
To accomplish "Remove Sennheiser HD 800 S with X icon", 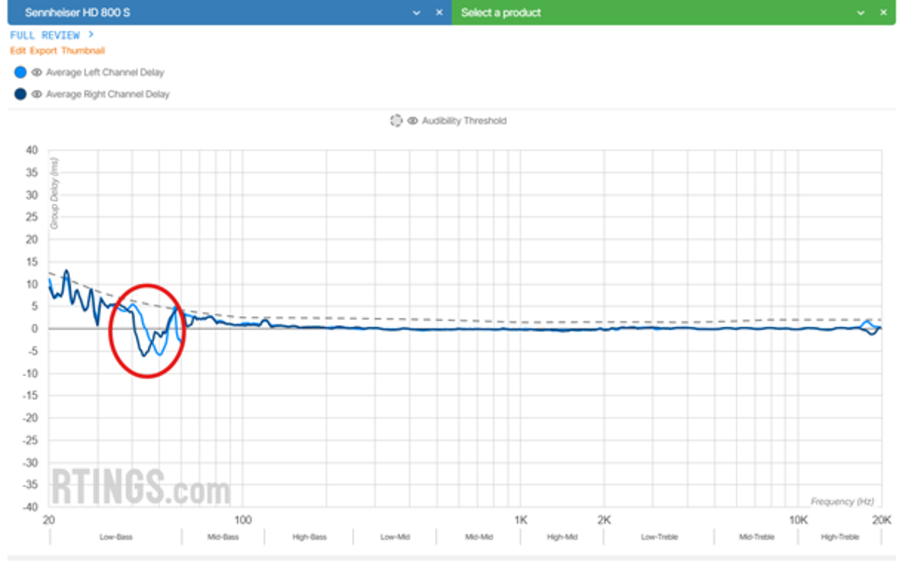I will coord(439,13).
